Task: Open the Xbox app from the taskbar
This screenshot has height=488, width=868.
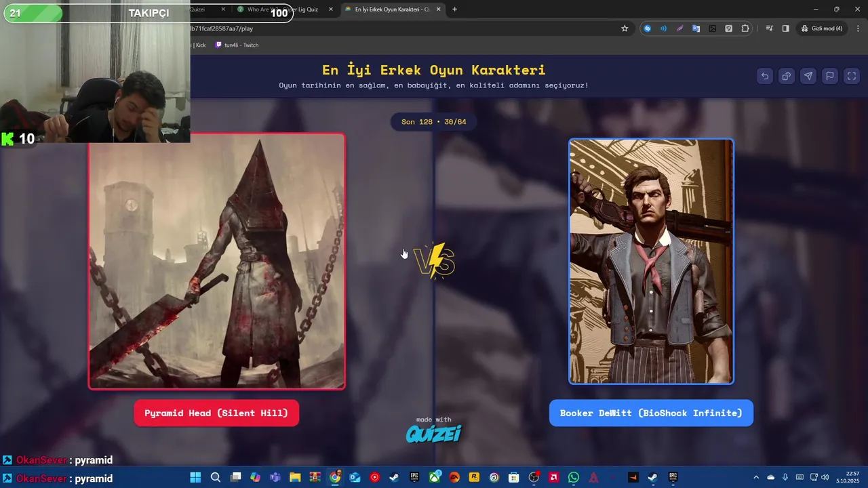Action: click(x=435, y=477)
